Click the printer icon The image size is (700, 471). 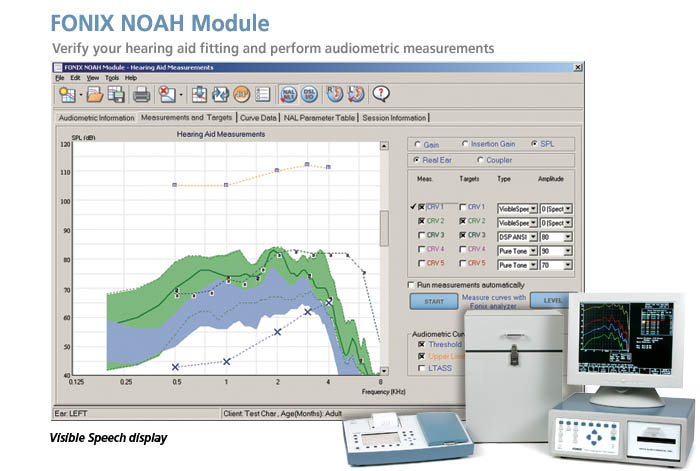pyautogui.click(x=142, y=95)
